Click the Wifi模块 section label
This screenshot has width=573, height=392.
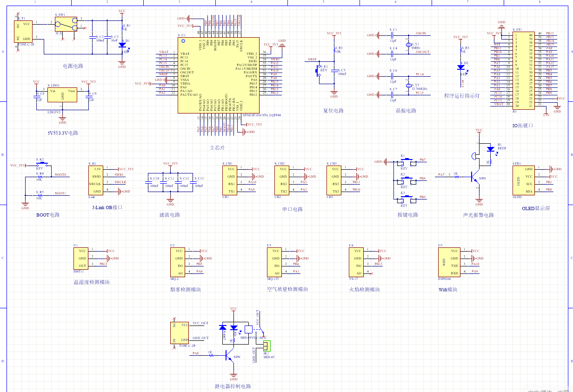pyautogui.click(x=448, y=289)
